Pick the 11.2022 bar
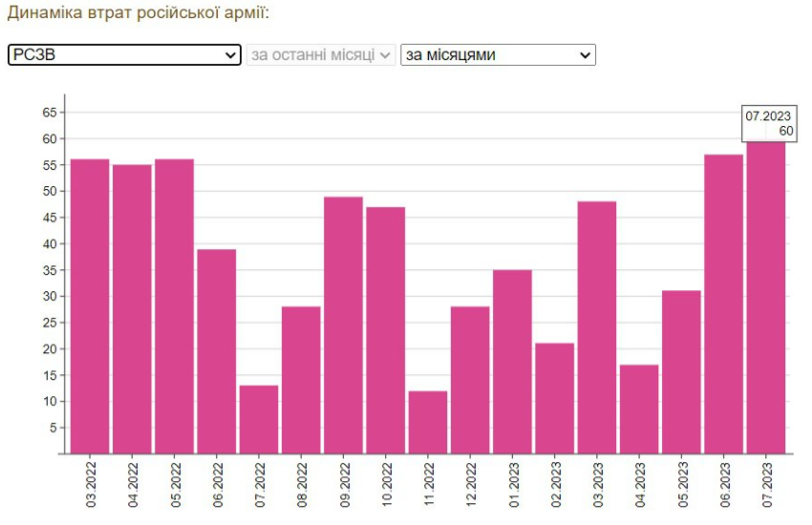 click(x=428, y=423)
